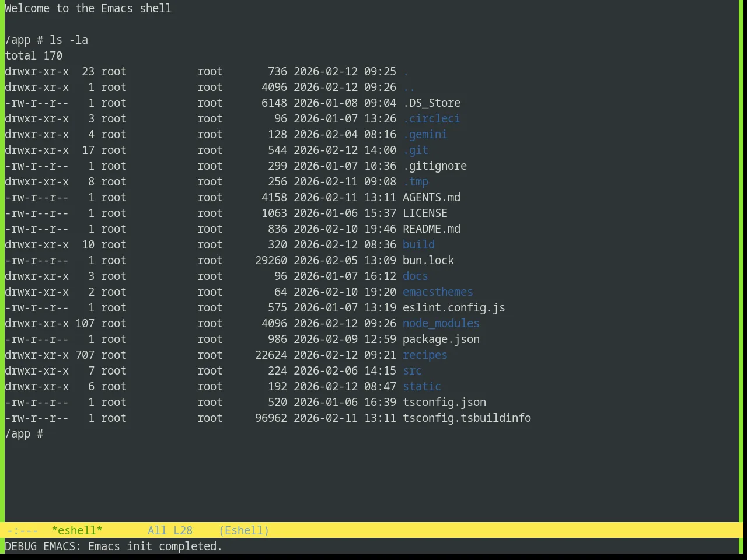
Task: Click the README.md file name
Action: (x=431, y=229)
